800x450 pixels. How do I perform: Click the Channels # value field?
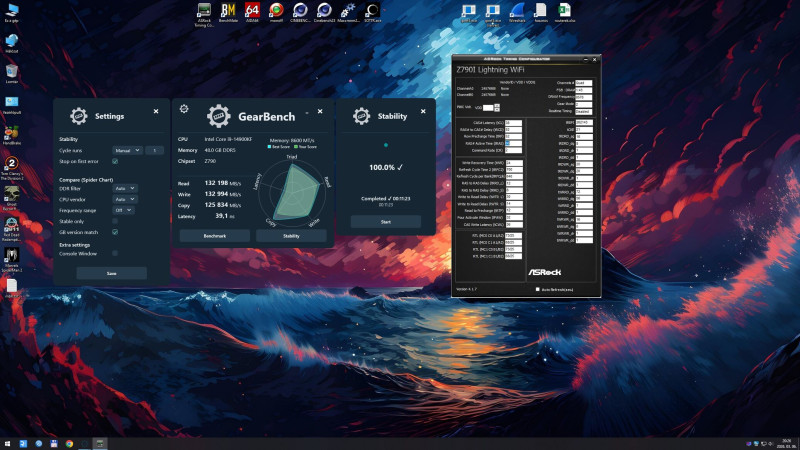584,83
